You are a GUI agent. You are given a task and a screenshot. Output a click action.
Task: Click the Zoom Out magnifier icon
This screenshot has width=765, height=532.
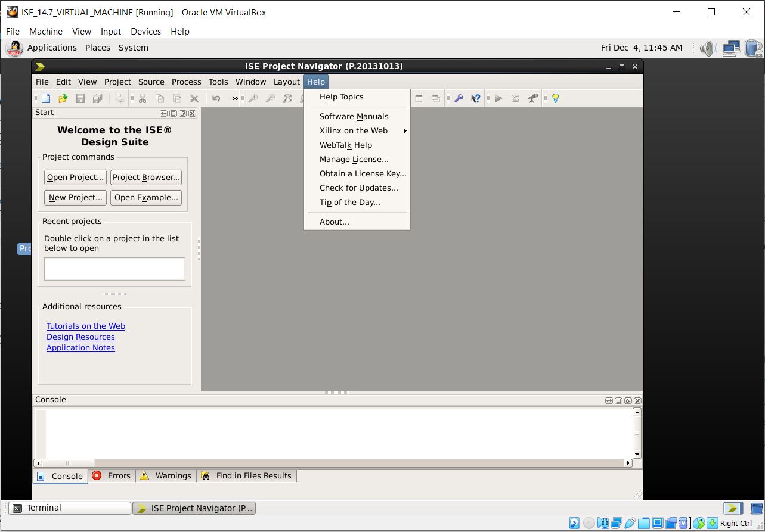click(x=270, y=98)
